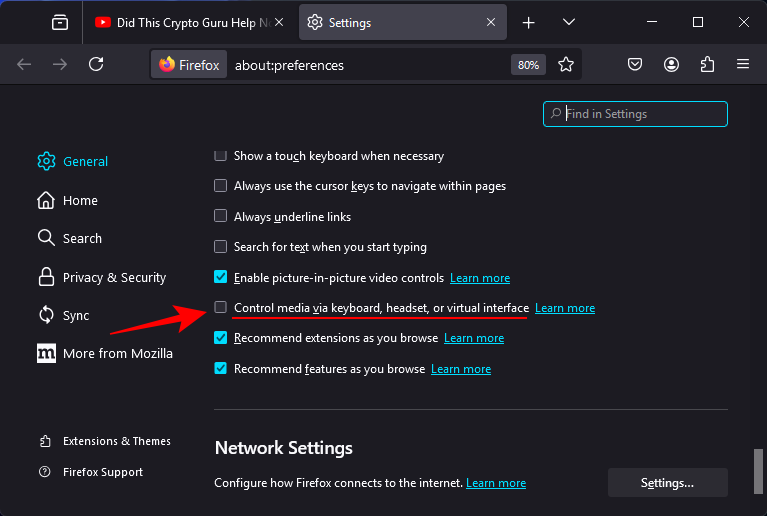The width and height of the screenshot is (767, 516).
Task: Focus the Find in Settings search box
Action: [x=640, y=114]
